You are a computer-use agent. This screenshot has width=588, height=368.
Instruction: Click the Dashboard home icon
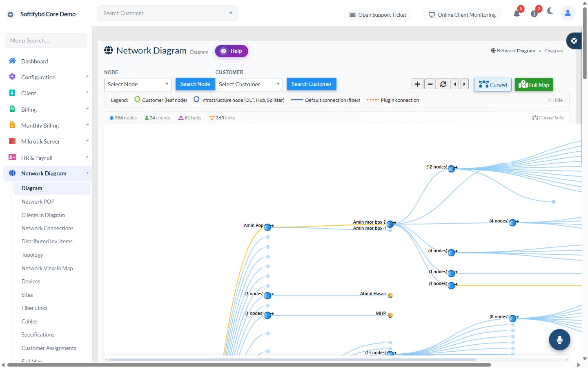12,61
